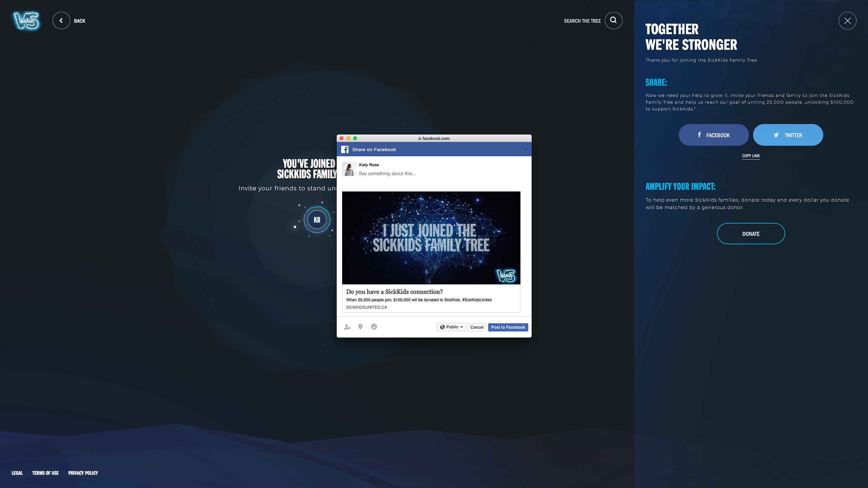Viewport: 868px width, 488px height.
Task: Click the back arrow circle icon
Action: [61, 21]
